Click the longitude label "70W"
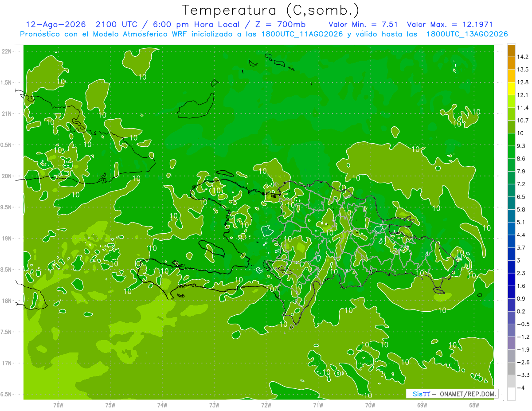 (x=370, y=405)
